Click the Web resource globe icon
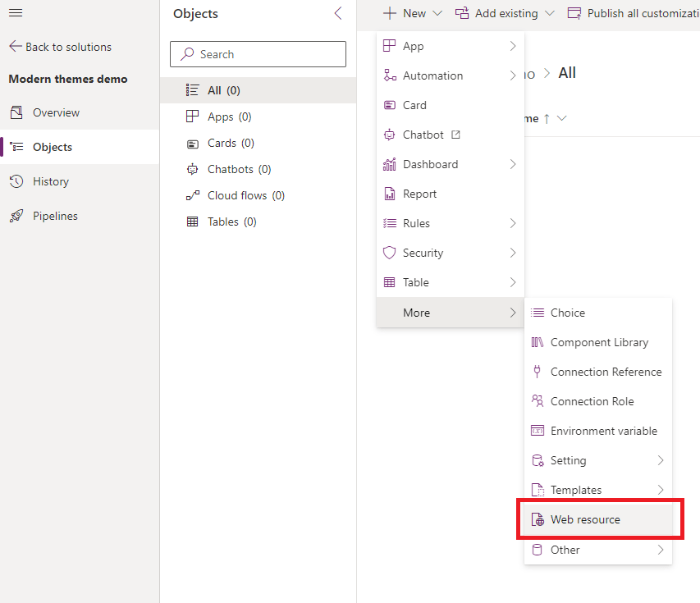Image resolution: width=700 pixels, height=603 pixels. [538, 519]
